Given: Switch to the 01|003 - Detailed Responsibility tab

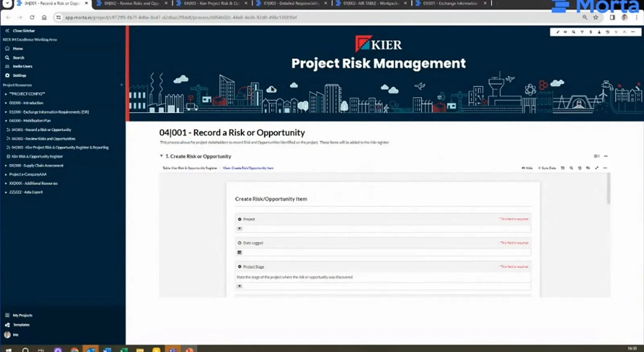Looking at the screenshot, I should 291,3.
